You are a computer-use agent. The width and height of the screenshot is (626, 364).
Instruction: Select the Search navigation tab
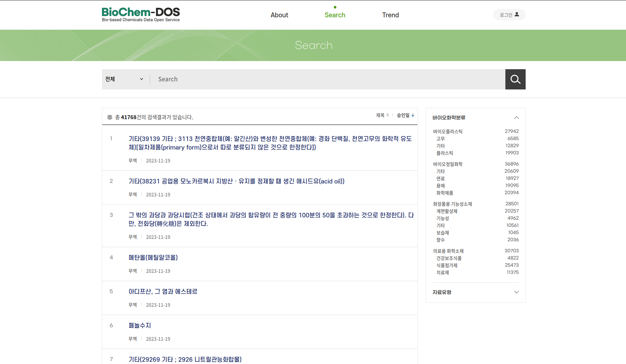point(335,15)
